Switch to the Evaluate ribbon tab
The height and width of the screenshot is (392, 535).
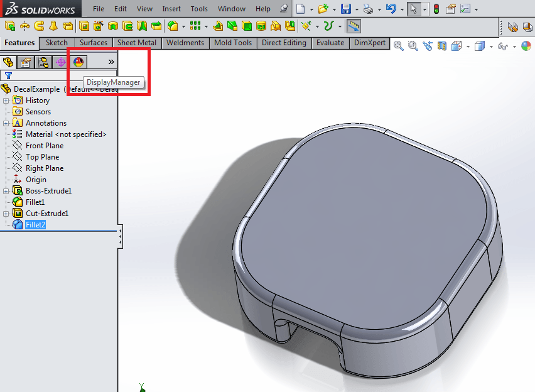tap(330, 43)
